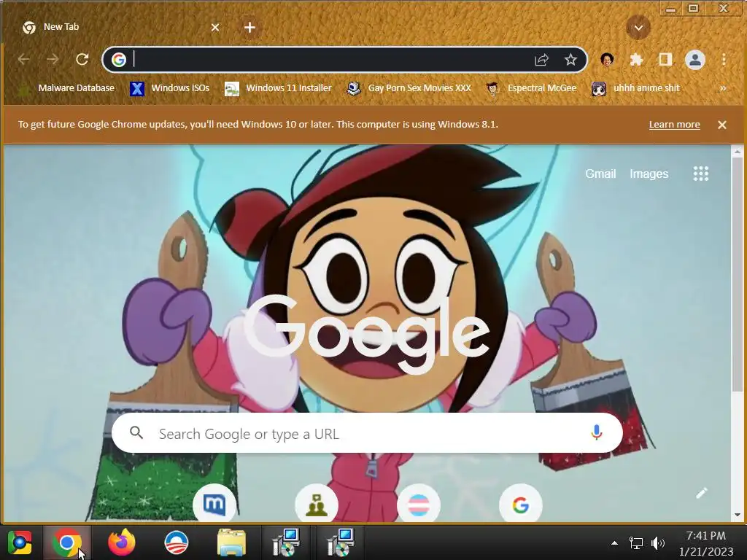Open the blue circle app on taskbar
This screenshot has width=747, height=560.
(x=177, y=542)
